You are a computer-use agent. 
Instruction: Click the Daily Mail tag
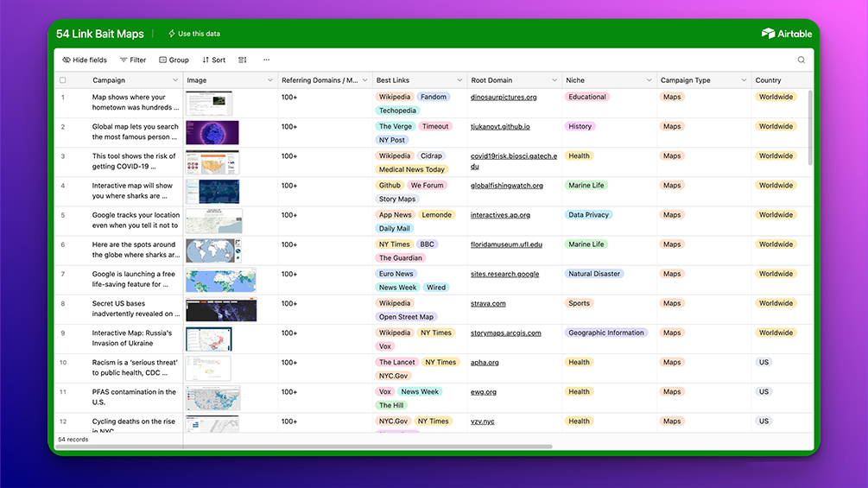point(394,229)
